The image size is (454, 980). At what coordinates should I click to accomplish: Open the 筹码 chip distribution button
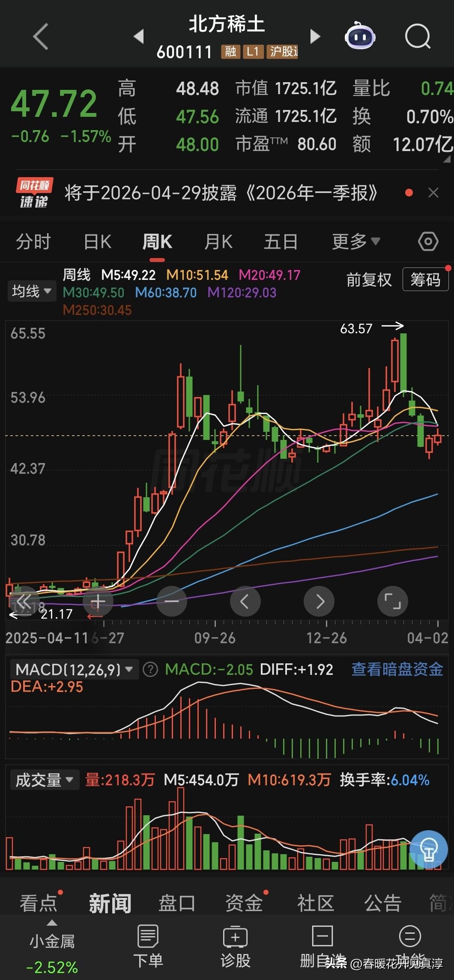click(x=425, y=279)
